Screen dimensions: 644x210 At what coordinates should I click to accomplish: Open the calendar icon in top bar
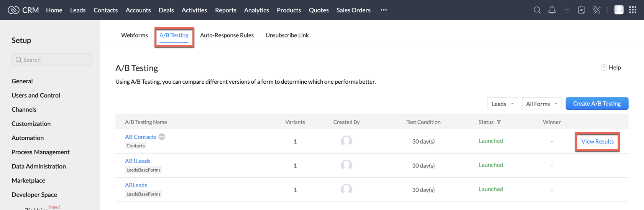pos(582,10)
